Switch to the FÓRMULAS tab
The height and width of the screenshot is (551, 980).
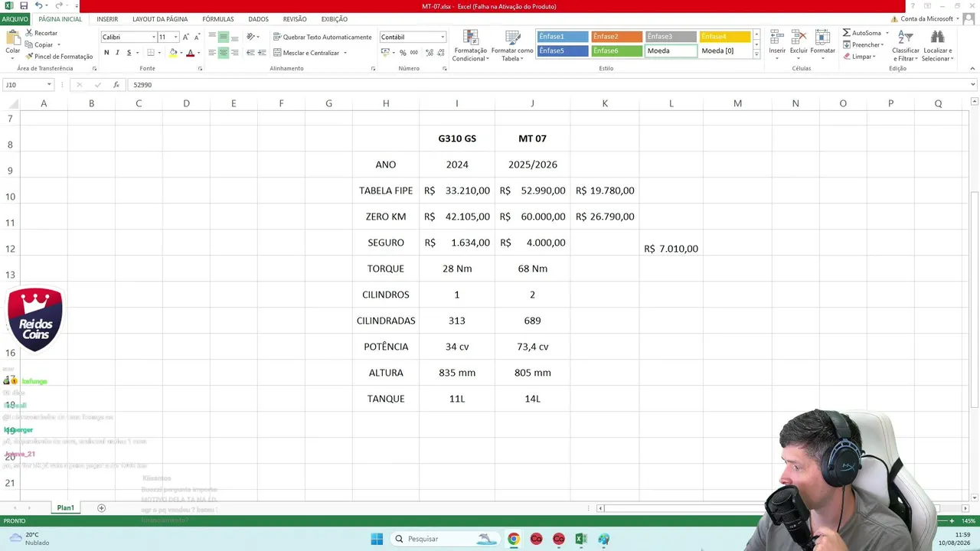(218, 19)
